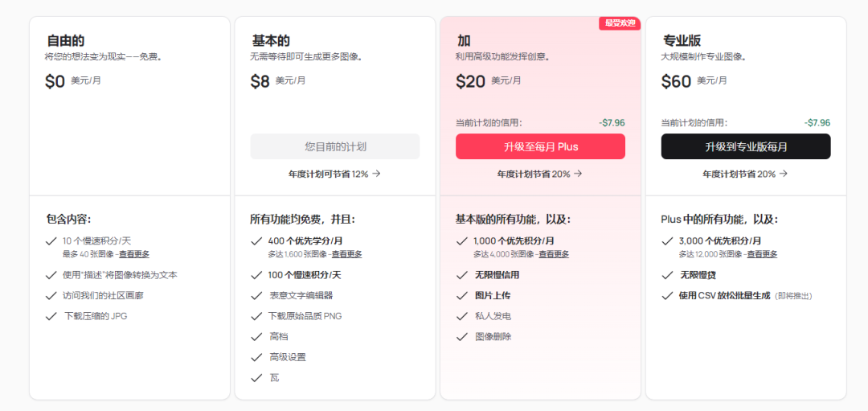Click checkmark icon beside 使用 CSV 放松批量生成

[x=667, y=296]
